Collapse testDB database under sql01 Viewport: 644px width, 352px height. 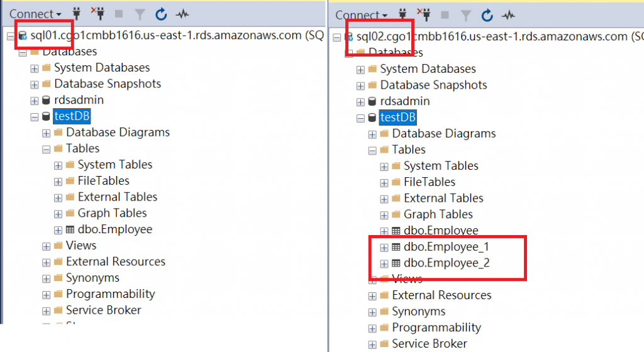(35, 118)
